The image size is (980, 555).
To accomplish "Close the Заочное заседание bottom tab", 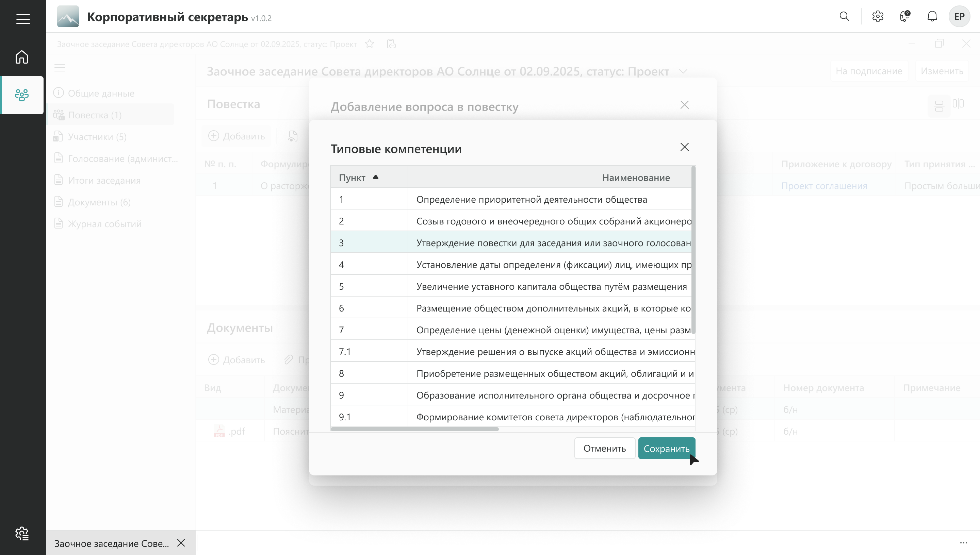I will point(181,543).
